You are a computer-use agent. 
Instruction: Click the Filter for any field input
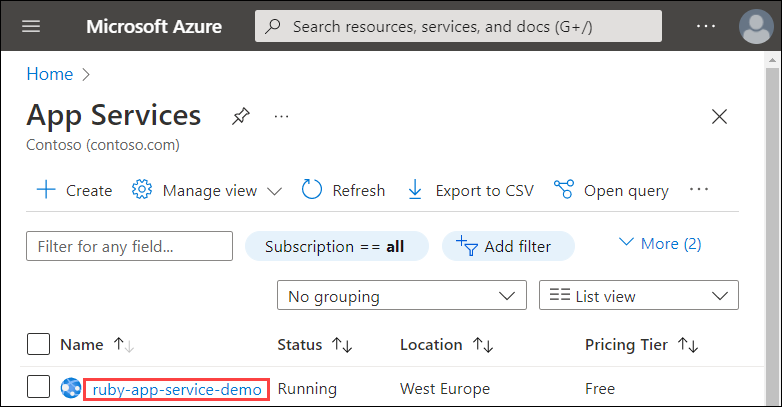tap(129, 246)
